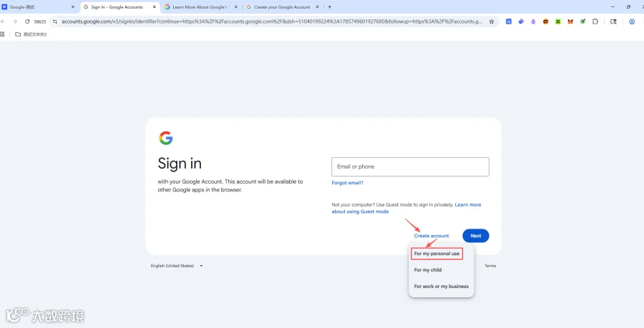
Task: Close the Learn More About Google's tab
Action: click(235, 7)
